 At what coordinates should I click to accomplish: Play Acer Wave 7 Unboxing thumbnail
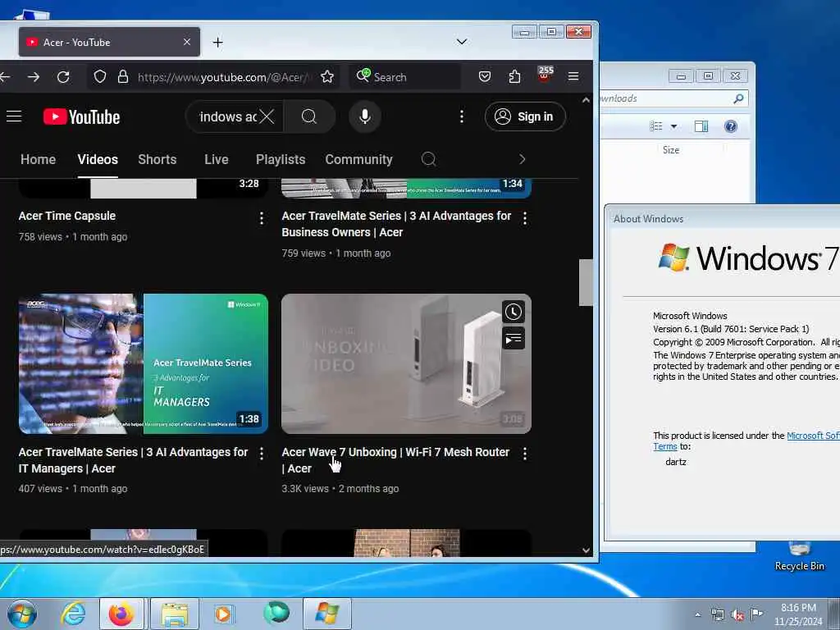406,363
